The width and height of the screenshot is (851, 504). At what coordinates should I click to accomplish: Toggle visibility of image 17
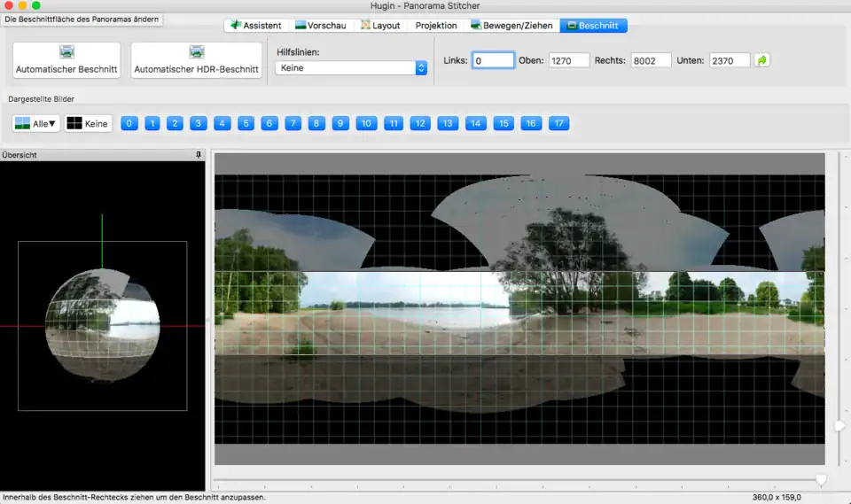pyautogui.click(x=558, y=124)
